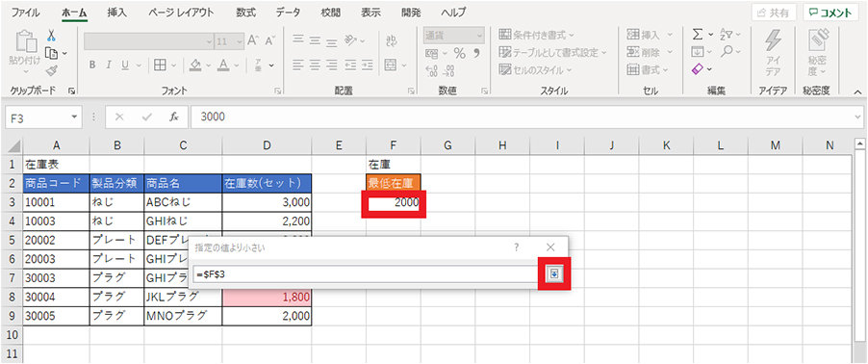The image size is (868, 364).
Task: Open the conditional formatting dropdown
Action: 536,35
